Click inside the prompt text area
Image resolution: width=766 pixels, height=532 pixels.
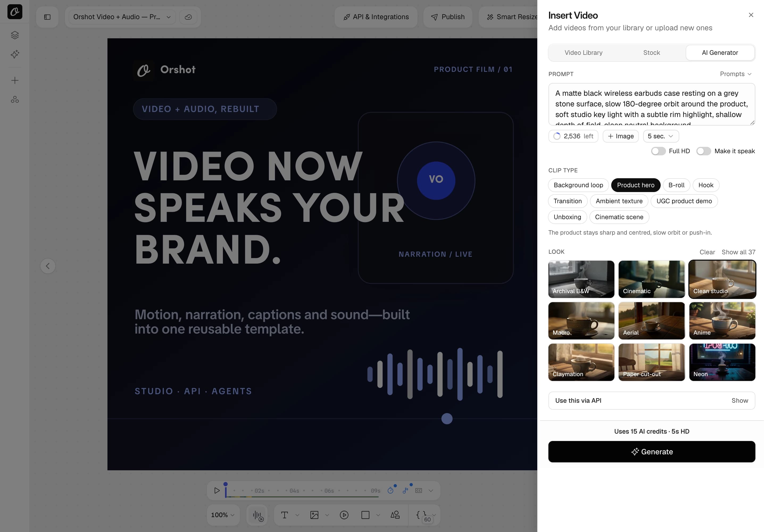(x=652, y=104)
